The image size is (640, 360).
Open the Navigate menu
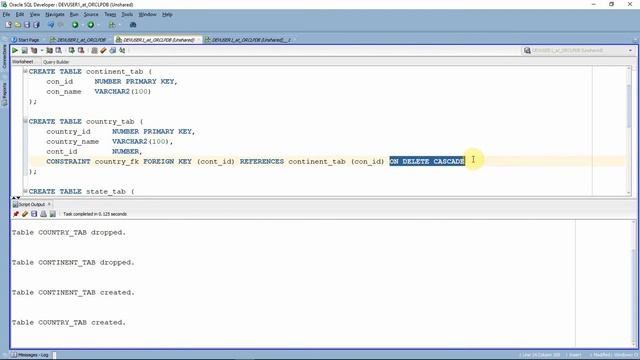(55, 14)
